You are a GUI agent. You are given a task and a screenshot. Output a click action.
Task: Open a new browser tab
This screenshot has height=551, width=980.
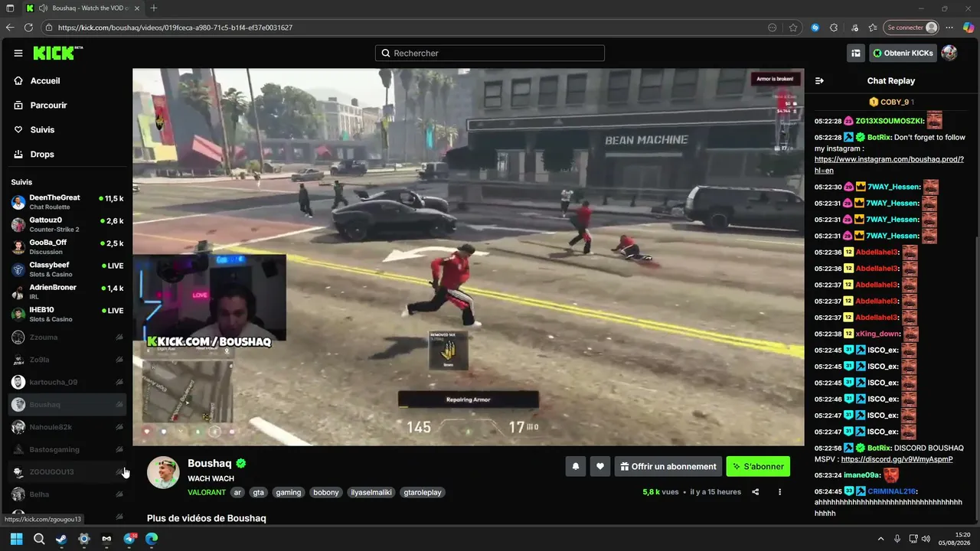154,8
